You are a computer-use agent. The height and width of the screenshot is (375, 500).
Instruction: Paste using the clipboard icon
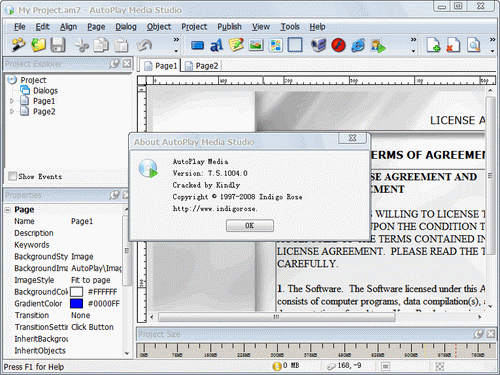pos(121,45)
